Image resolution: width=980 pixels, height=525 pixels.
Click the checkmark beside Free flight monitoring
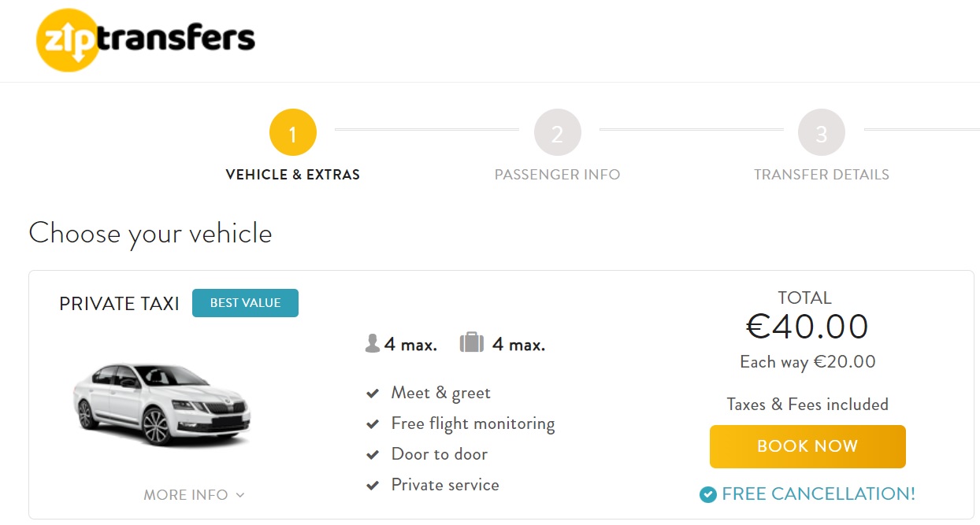[373, 424]
